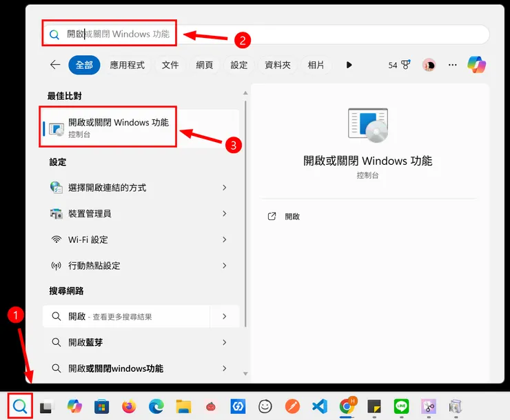The height and width of the screenshot is (420, 510).
Task: Open the user profile avatar
Action: point(429,65)
